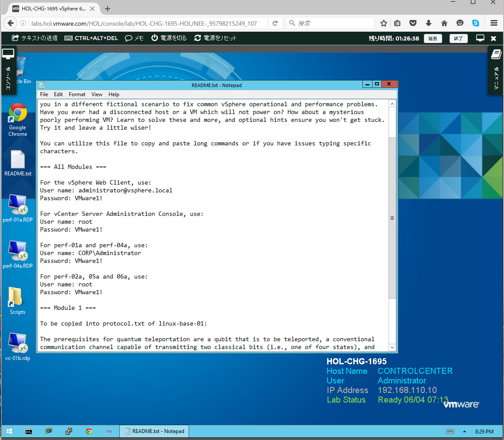Click the '=== All Modules ===' line
504x440 pixels.
73,167
